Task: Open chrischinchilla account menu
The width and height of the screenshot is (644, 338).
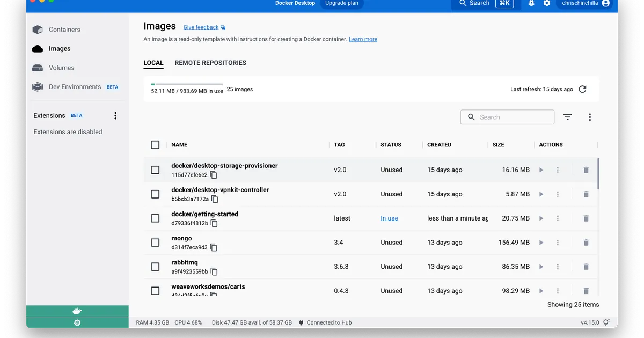Action: click(x=586, y=3)
